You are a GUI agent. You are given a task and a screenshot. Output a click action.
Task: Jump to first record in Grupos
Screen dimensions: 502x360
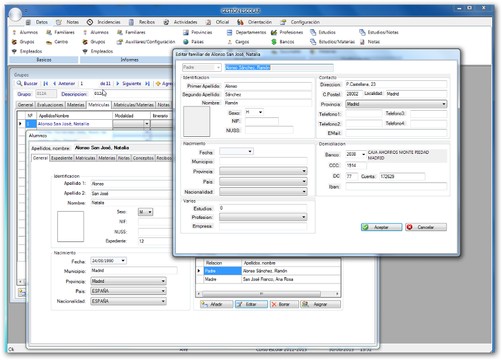pos(46,83)
